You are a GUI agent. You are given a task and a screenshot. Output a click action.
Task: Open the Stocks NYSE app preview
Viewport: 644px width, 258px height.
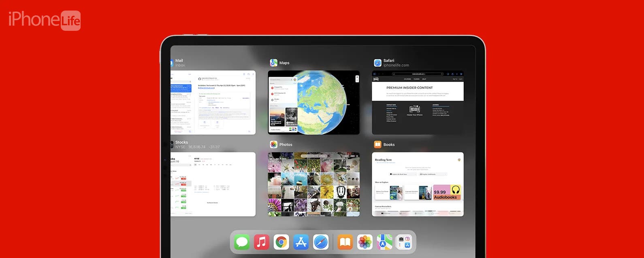[213, 184]
